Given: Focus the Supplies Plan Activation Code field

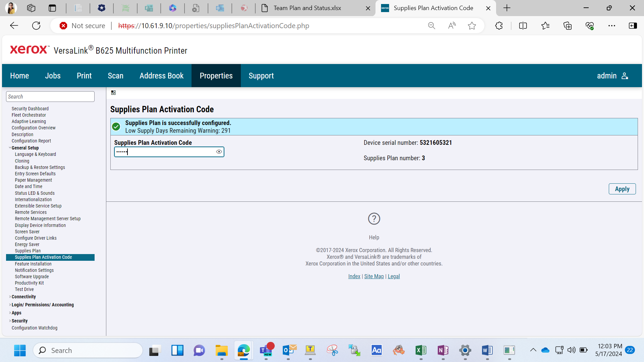Looking at the screenshot, I should [x=165, y=152].
